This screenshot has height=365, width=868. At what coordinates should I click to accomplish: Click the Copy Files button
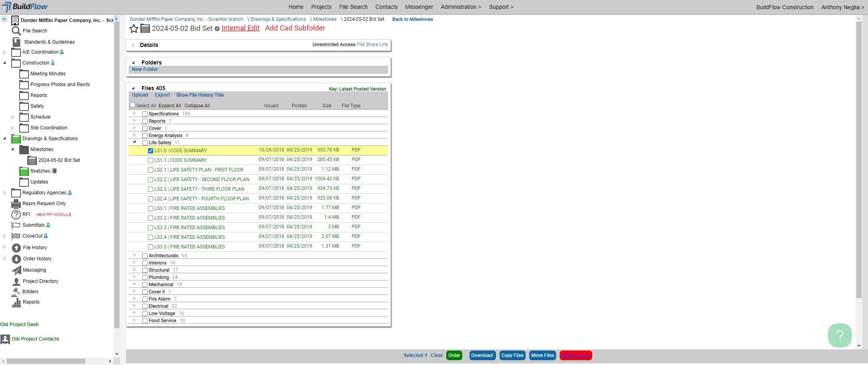tap(512, 355)
